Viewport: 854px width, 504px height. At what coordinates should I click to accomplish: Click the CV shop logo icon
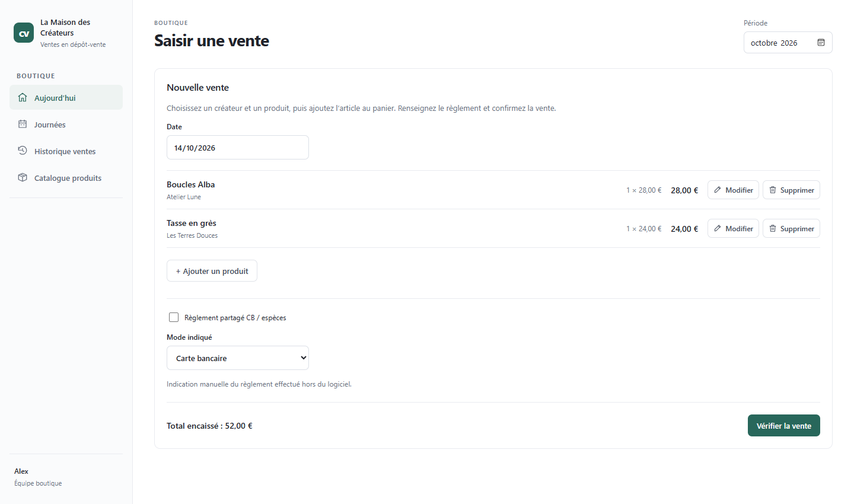tap(24, 33)
